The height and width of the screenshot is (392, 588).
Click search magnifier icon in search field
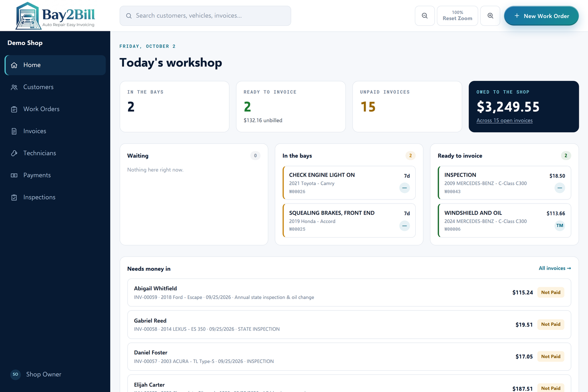pos(129,16)
